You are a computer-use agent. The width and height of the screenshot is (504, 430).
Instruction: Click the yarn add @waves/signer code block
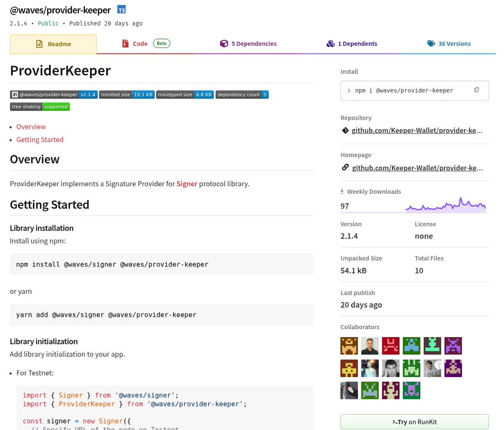162,315
